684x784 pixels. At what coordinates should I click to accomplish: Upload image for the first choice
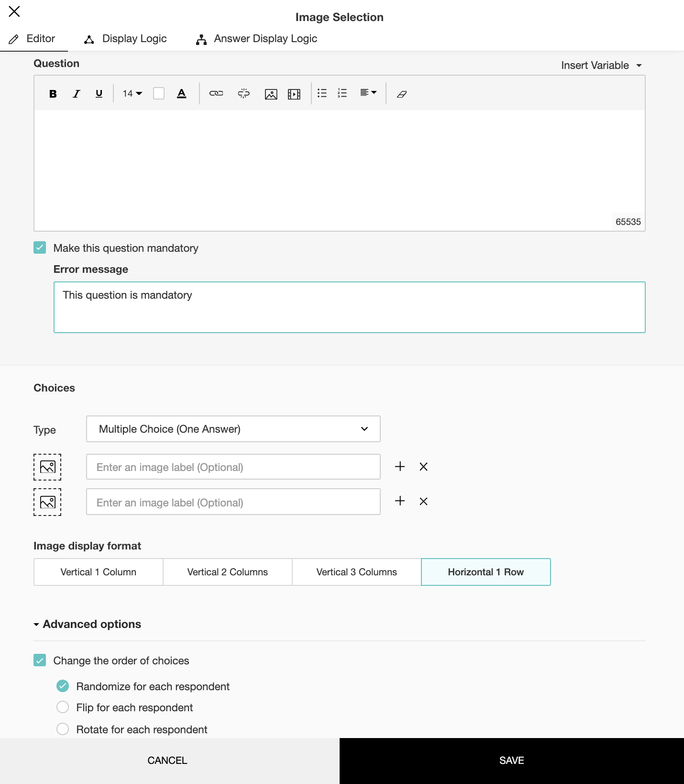pos(47,467)
